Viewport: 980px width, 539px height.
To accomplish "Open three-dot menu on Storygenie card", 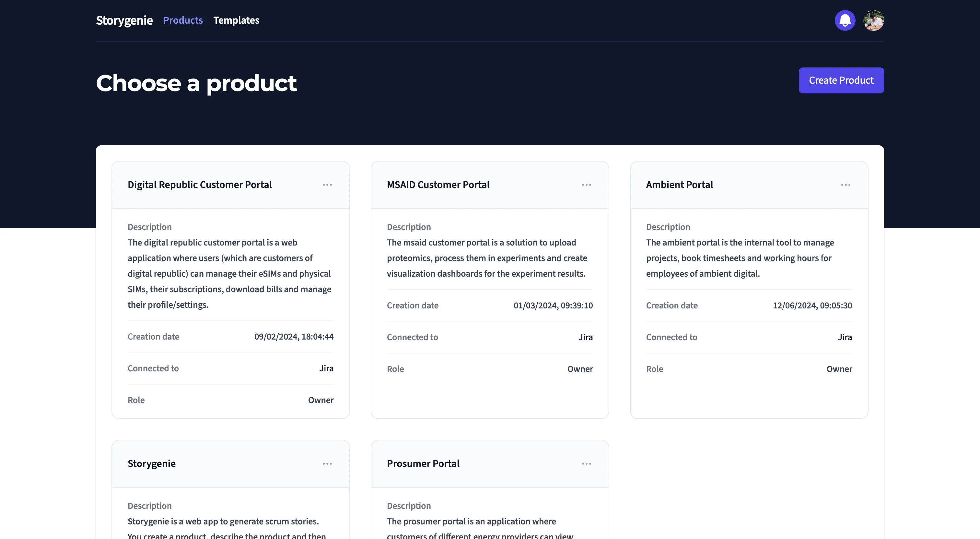I will pyautogui.click(x=327, y=464).
